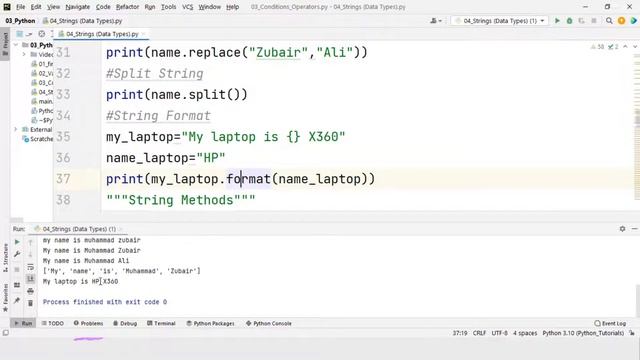Open the user account icon menu

[436, 20]
